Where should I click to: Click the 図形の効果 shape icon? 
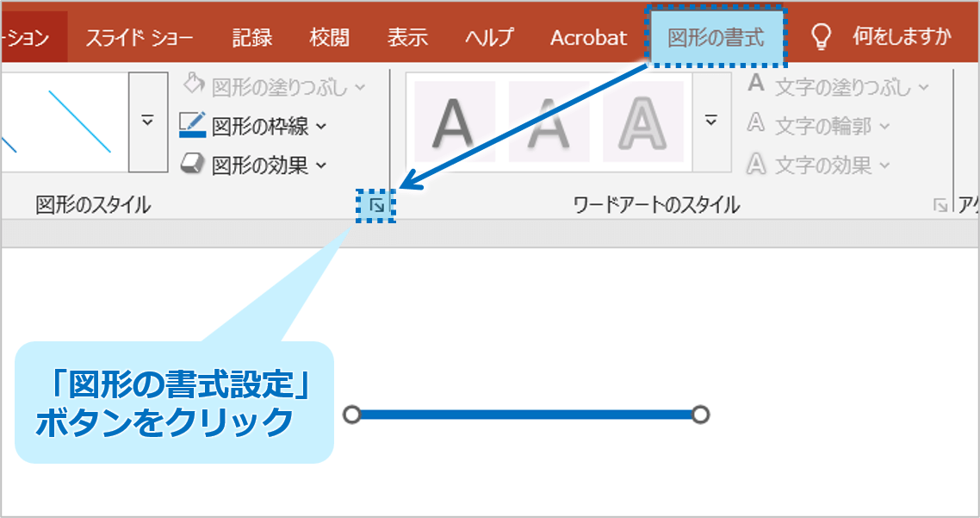point(193,164)
